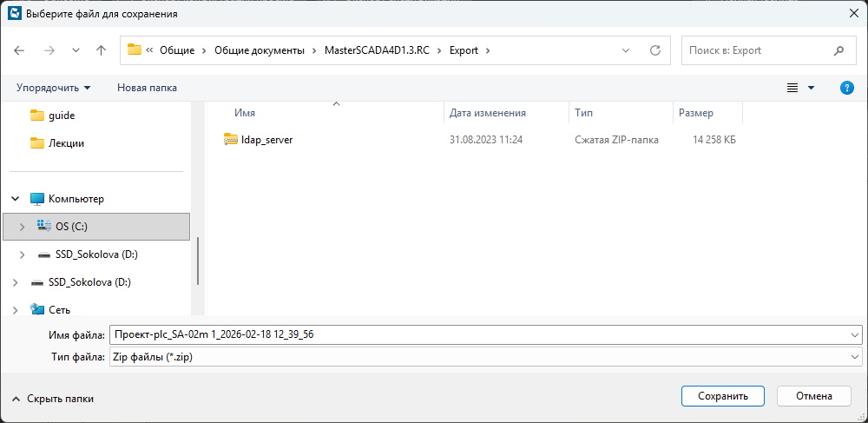Open recent locations dropdown chevron

(x=76, y=50)
